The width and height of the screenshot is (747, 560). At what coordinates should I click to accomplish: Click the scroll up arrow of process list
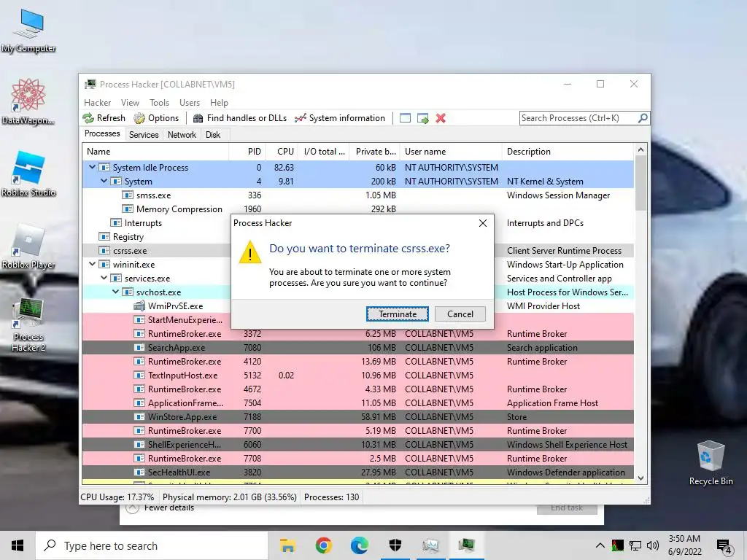[640, 149]
